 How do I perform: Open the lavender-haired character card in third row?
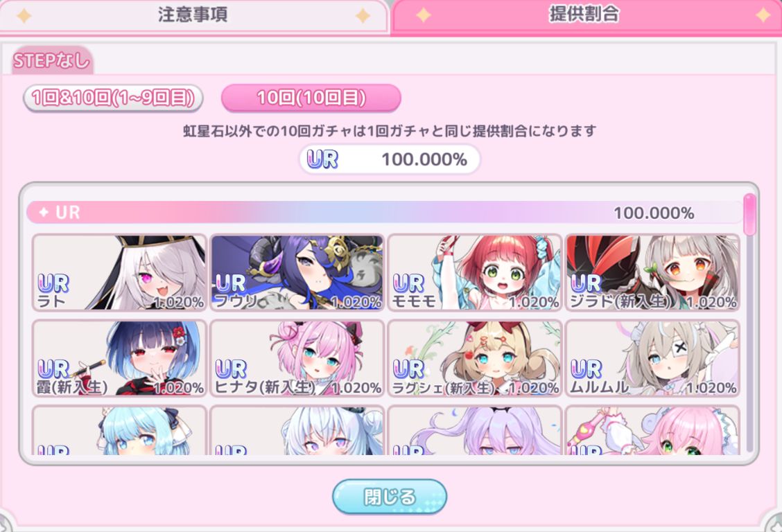point(474,430)
